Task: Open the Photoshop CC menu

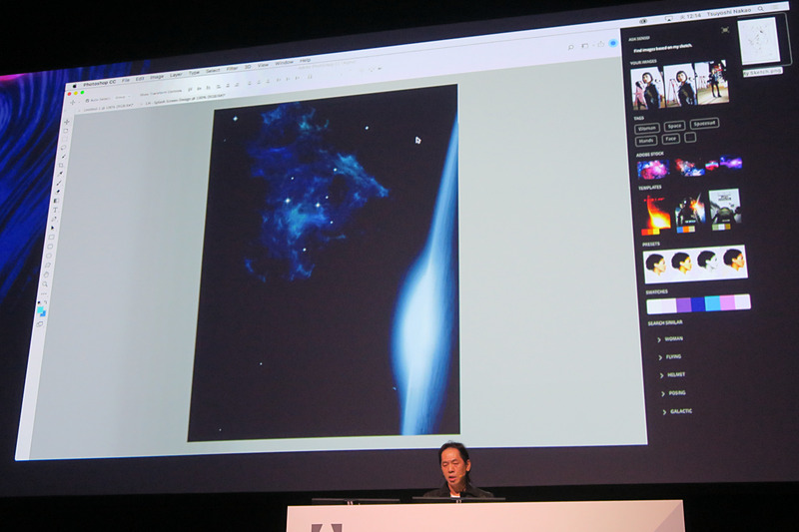Action: [x=99, y=82]
